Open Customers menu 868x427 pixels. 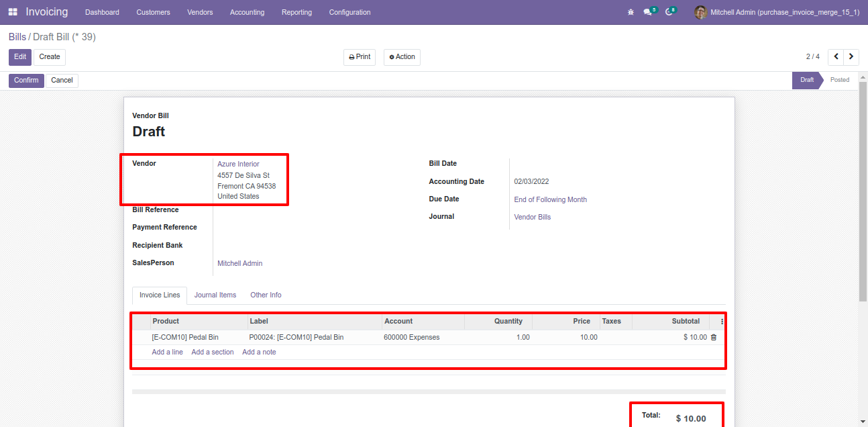pyautogui.click(x=153, y=12)
